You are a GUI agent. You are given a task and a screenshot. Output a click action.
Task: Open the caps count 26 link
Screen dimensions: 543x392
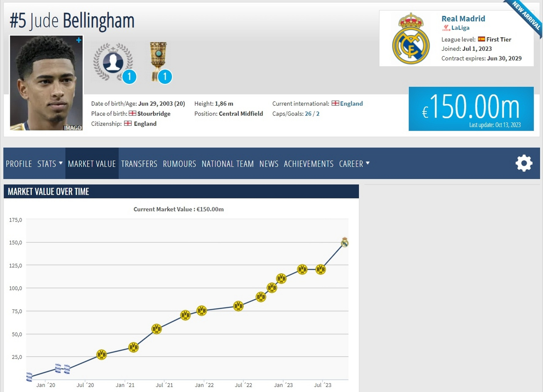[x=308, y=114]
